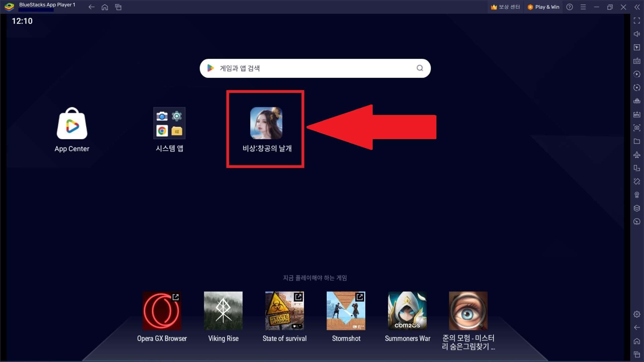Click the 게임과 앱 검색 search field
Screen dimensions: 644x362
[x=315, y=68]
